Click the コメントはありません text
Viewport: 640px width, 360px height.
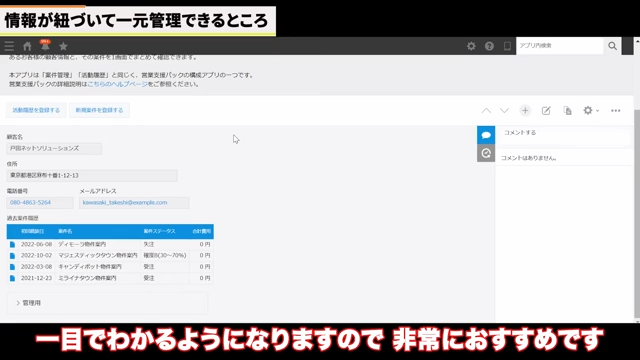pos(529,158)
